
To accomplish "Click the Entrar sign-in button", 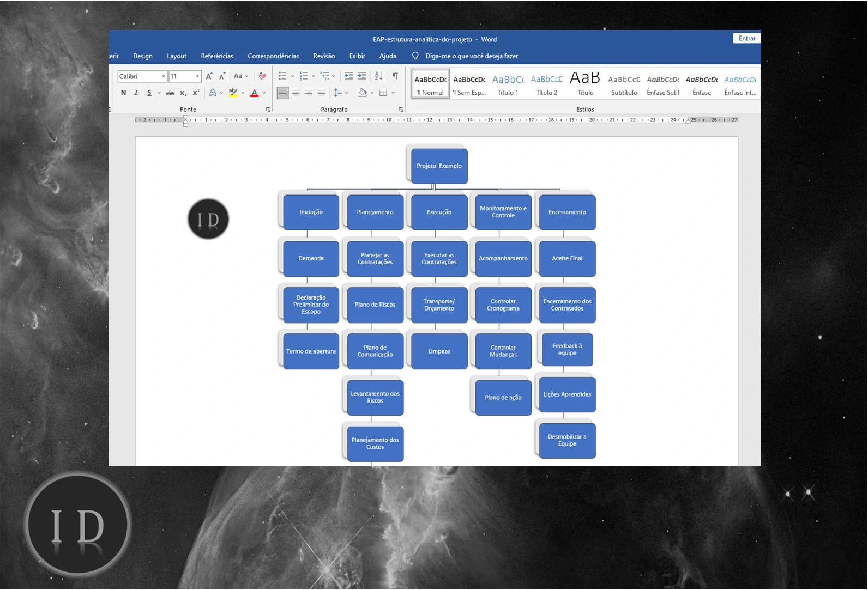I will (746, 38).
